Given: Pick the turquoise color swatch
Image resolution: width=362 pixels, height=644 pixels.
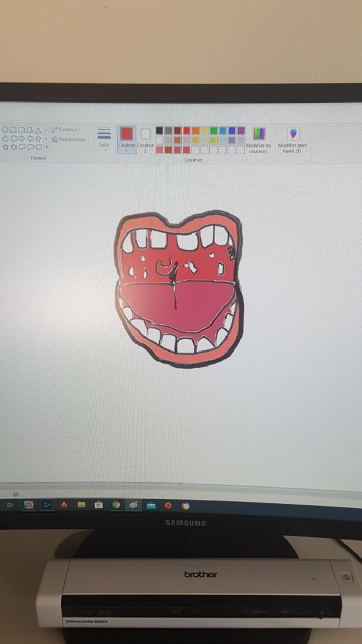Looking at the screenshot, I should 223,130.
